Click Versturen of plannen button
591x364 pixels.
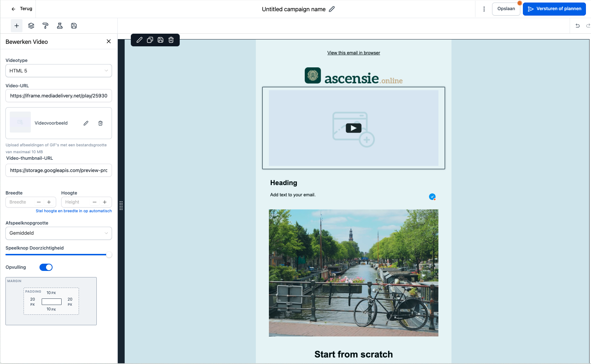click(x=554, y=9)
